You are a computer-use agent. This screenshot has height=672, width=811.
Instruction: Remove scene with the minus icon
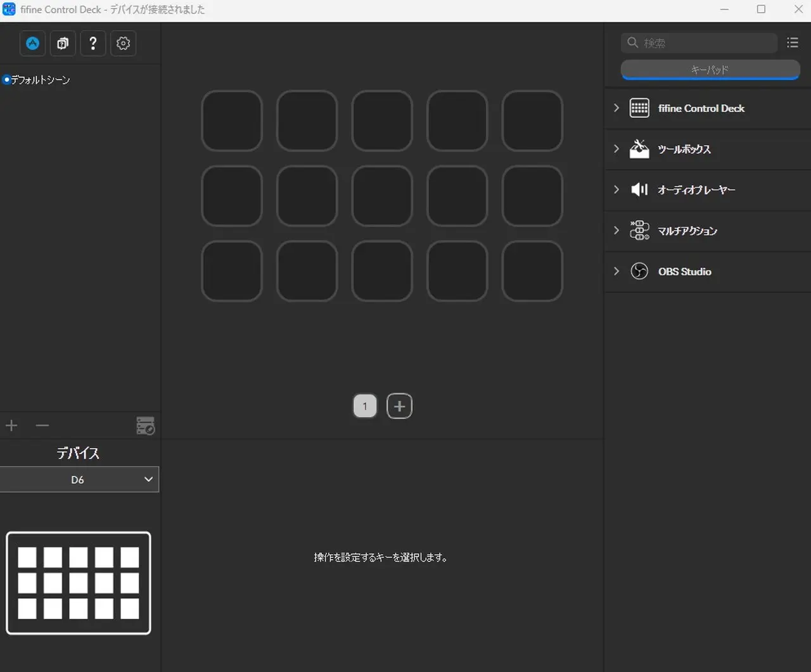[x=42, y=426]
